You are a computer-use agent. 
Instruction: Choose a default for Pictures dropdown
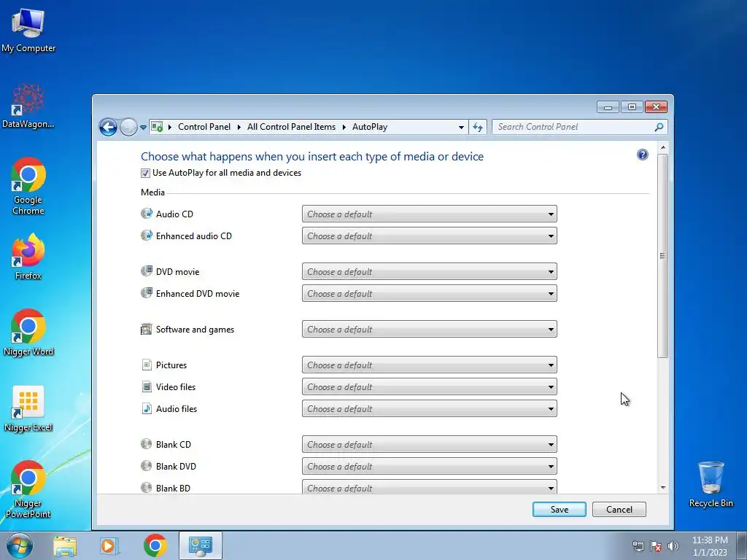(x=429, y=365)
